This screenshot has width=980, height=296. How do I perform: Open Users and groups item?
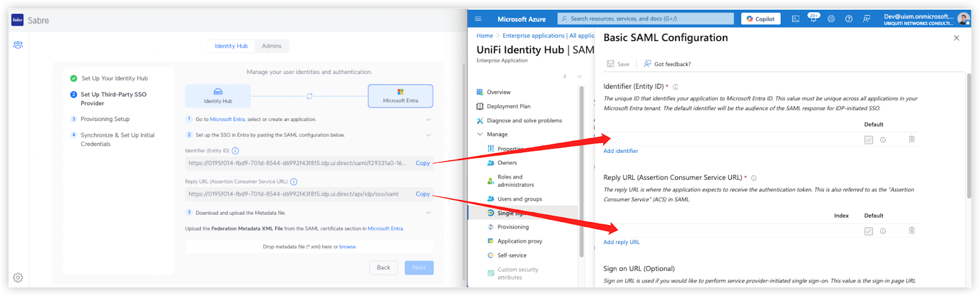pyautogui.click(x=514, y=199)
